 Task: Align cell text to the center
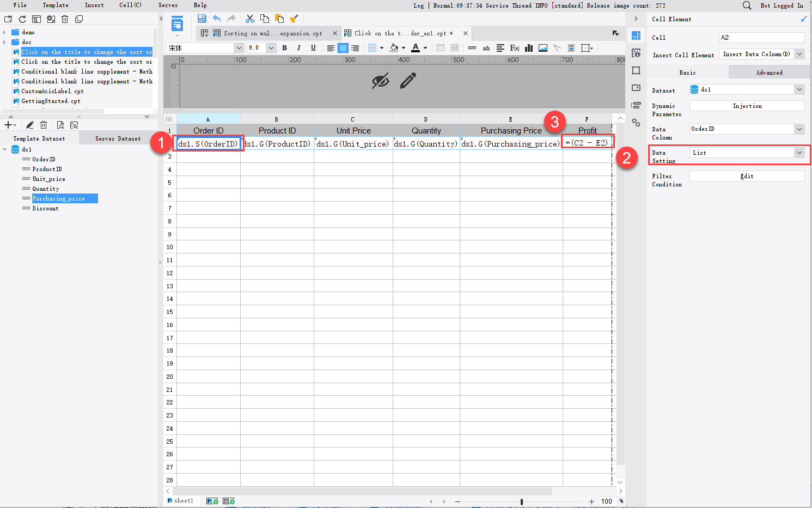(x=343, y=48)
